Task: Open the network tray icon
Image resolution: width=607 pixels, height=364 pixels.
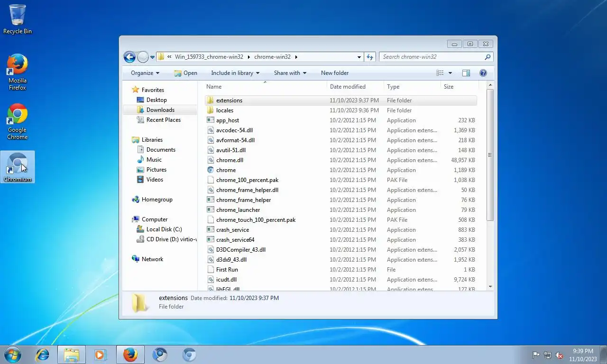Action: click(x=548, y=355)
